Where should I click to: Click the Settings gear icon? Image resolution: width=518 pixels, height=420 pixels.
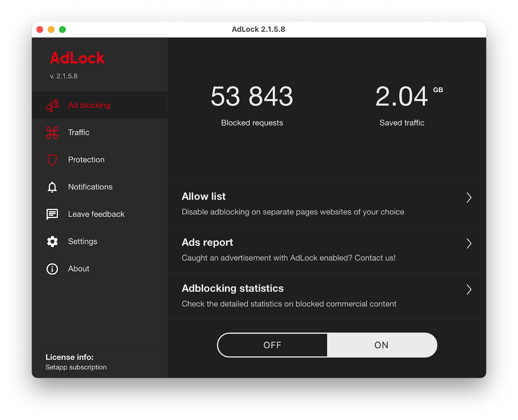click(52, 241)
